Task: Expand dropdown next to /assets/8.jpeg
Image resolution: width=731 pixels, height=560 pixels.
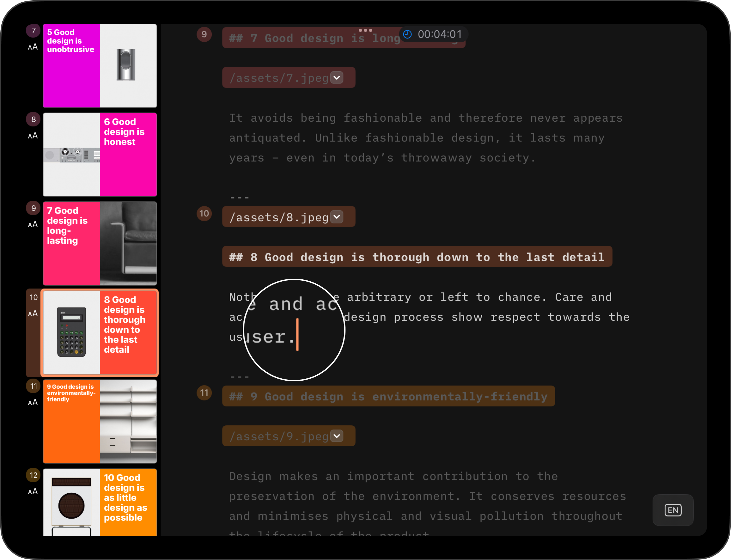Action: [337, 217]
